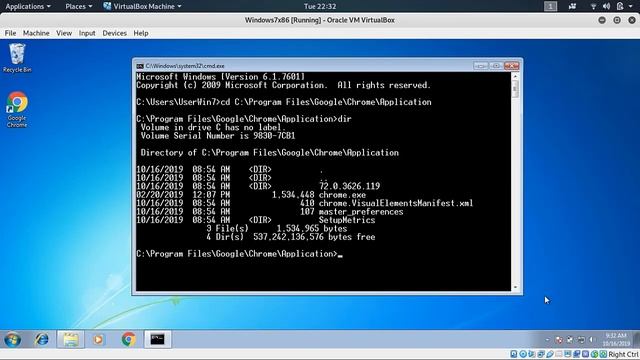Maximize the VirtualBox window
640x360 pixels.
coord(617,20)
